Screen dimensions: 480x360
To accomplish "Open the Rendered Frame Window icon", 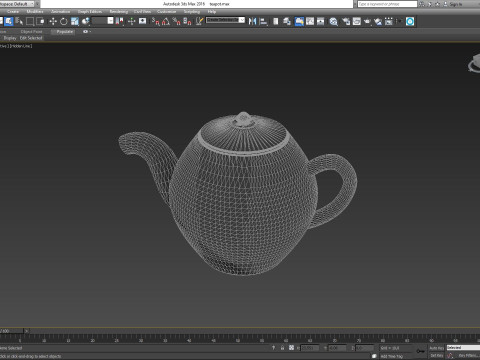I will pos(357,21).
